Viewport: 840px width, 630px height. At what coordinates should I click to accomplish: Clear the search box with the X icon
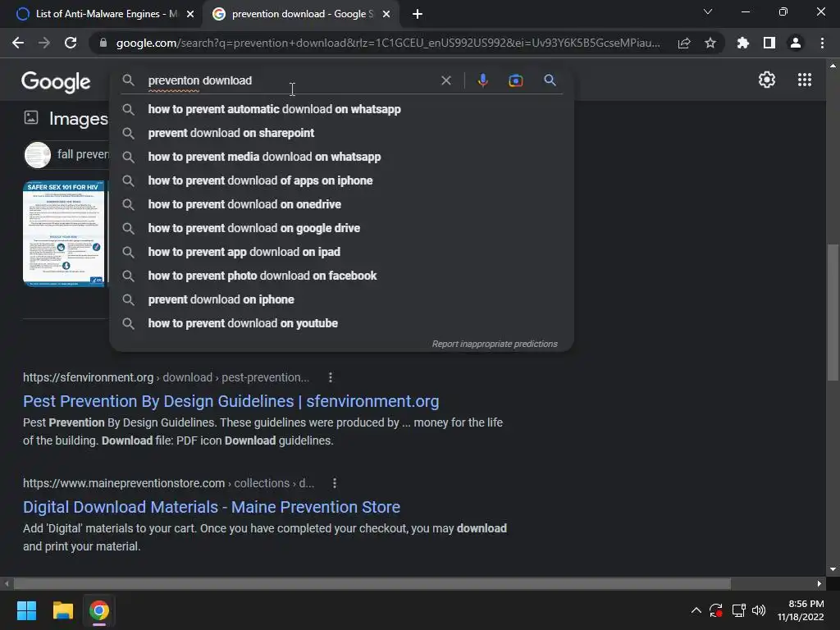[445, 80]
